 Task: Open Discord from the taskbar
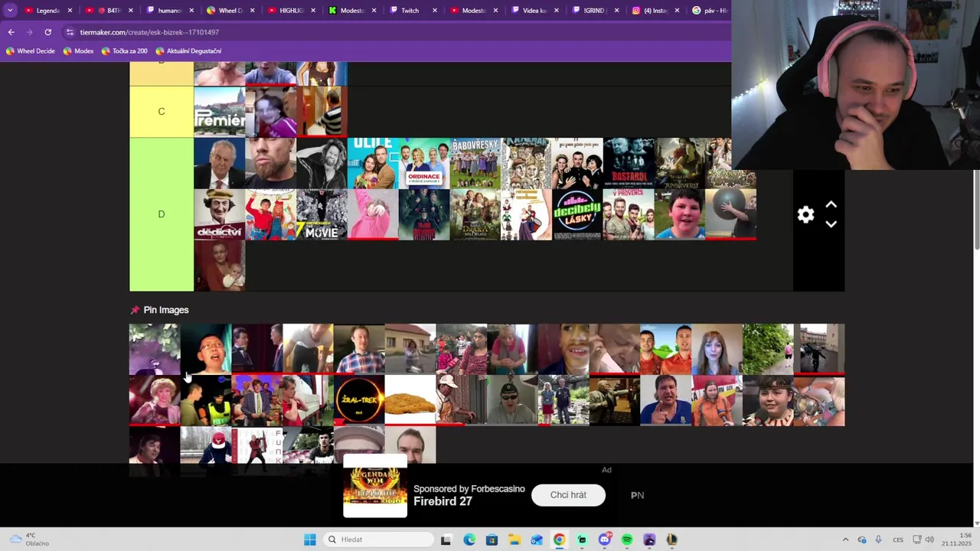tap(604, 540)
